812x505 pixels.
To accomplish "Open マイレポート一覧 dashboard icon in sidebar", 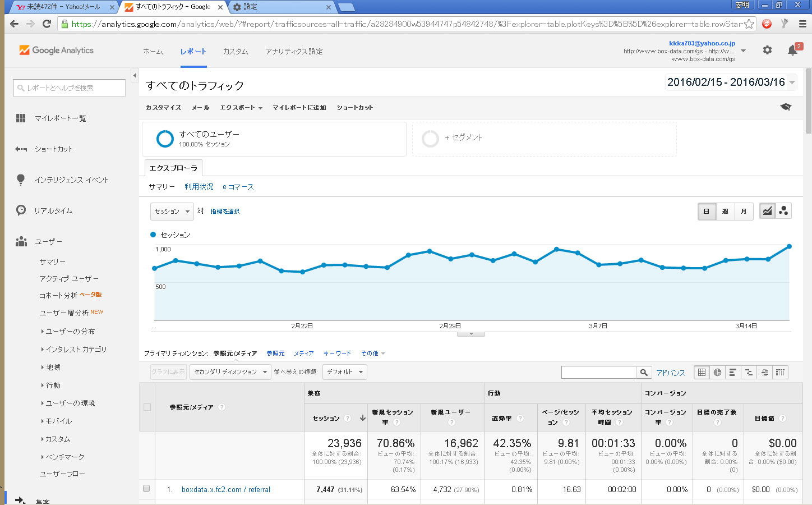I will tap(21, 118).
